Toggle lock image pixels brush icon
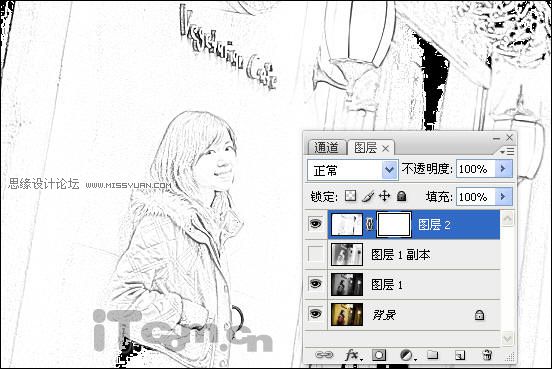Screen dimensions: 552x369 click(368, 196)
